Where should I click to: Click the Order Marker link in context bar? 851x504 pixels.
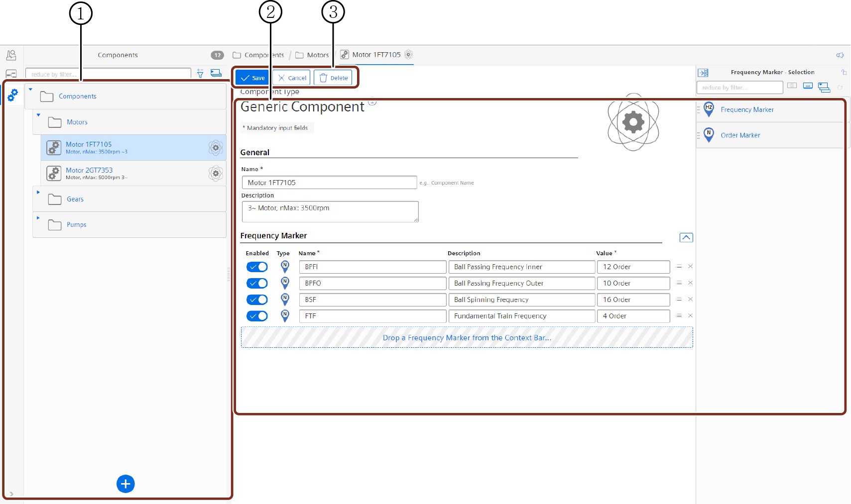click(740, 135)
